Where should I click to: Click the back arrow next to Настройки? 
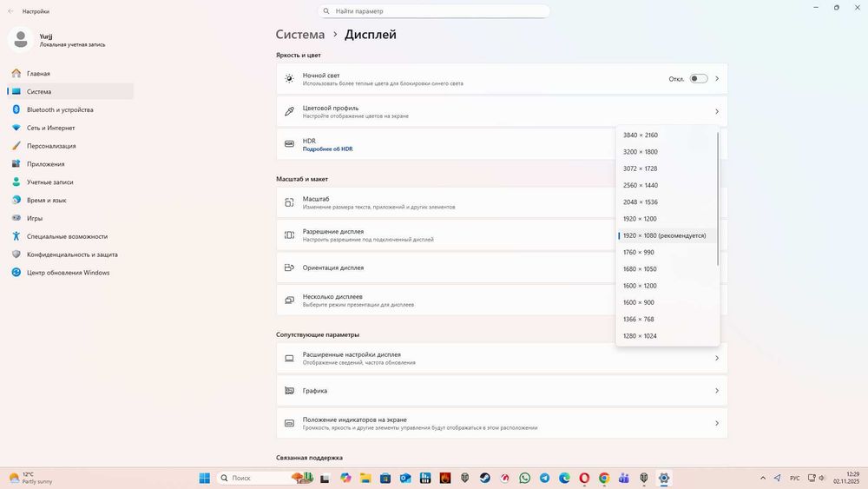11,11
